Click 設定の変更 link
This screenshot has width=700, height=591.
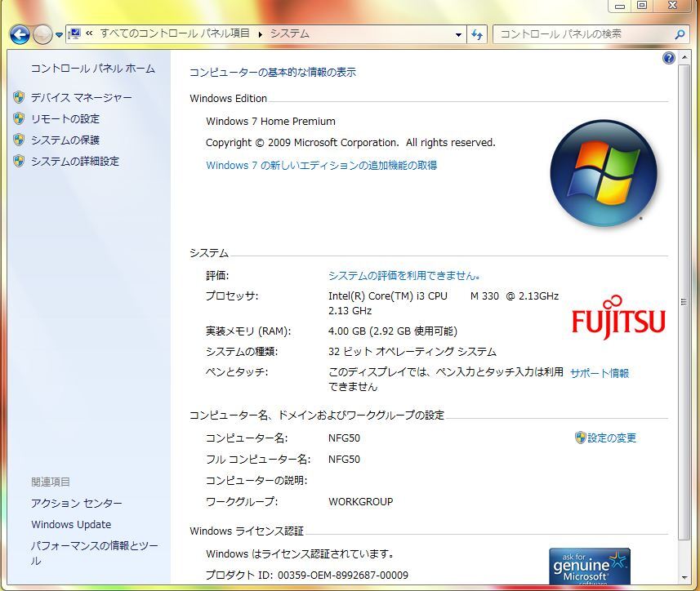tap(612, 438)
